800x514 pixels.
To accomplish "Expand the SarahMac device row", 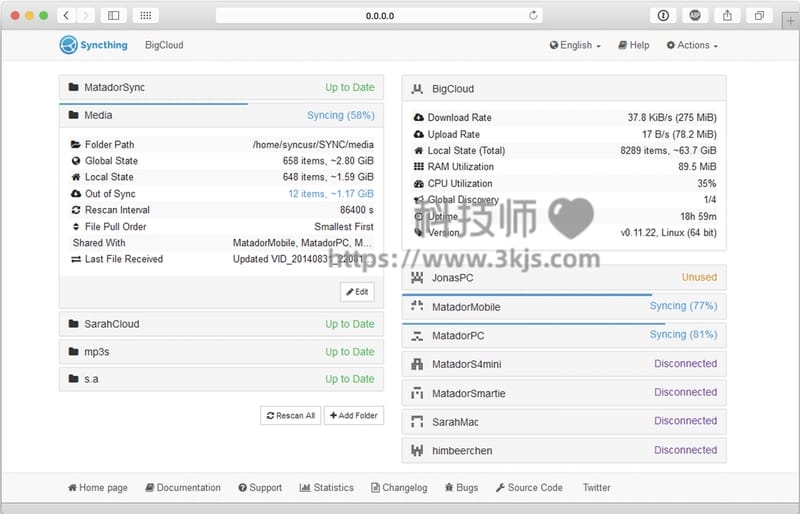I will (564, 422).
